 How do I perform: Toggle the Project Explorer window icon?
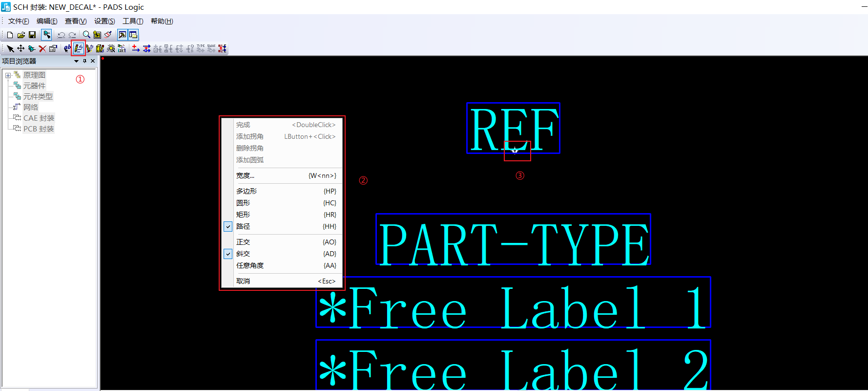pos(133,35)
